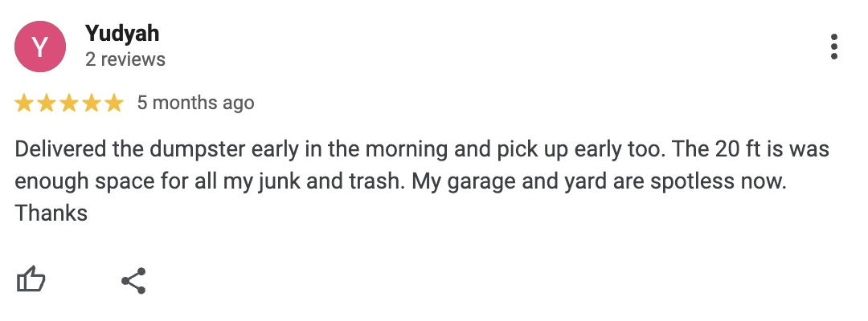Click the first star of the rating
Screen dimensions: 868x321
coord(24,103)
